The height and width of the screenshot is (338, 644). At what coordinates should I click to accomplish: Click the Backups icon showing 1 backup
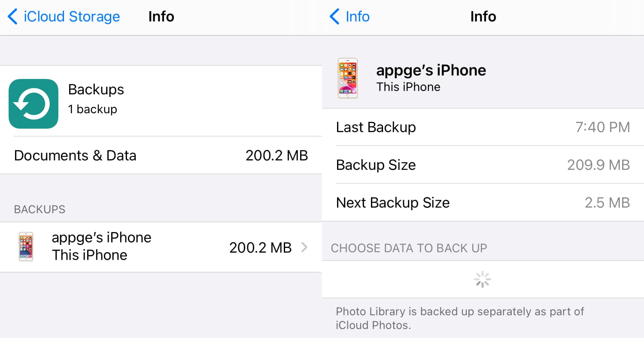33,103
